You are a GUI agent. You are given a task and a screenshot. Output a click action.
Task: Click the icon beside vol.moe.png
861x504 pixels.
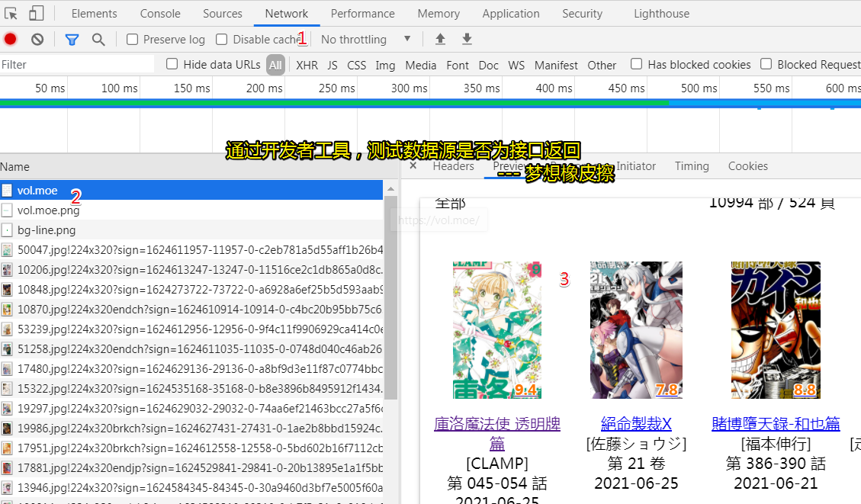pyautogui.click(x=7, y=210)
